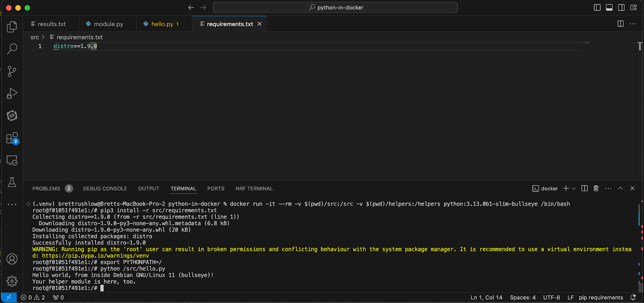Open the Source Control view
644x303 pixels.
tap(12, 72)
